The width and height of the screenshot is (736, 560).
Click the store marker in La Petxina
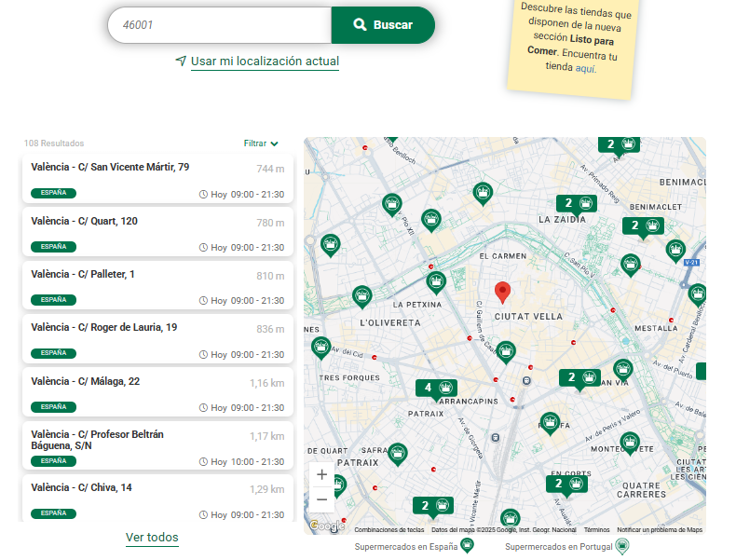tap(436, 283)
